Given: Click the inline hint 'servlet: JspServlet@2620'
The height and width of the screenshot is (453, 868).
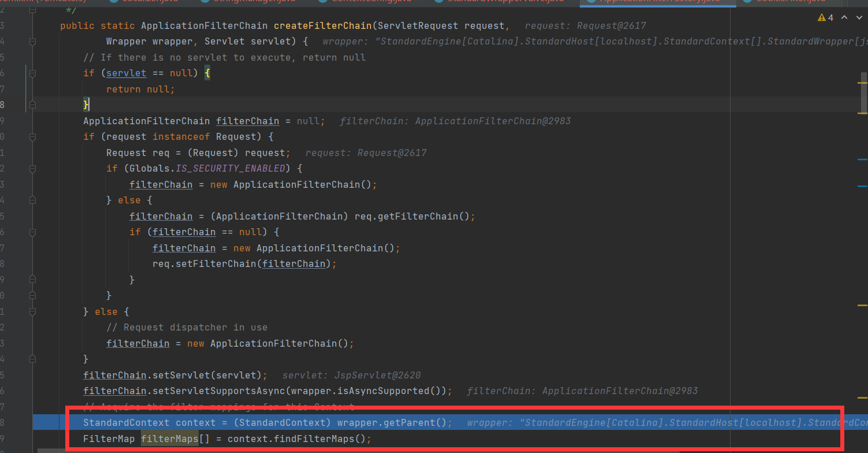Looking at the screenshot, I should [x=352, y=376].
